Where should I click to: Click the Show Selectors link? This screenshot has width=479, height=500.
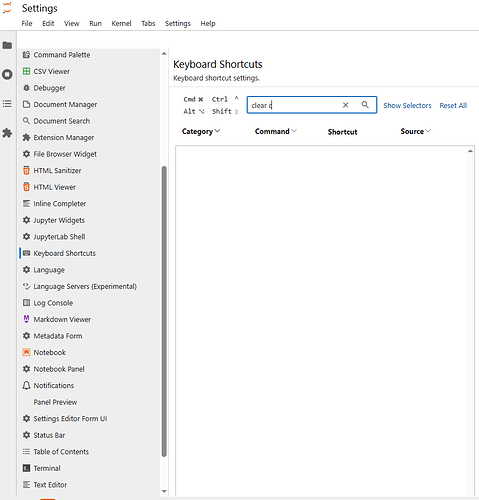coord(407,105)
